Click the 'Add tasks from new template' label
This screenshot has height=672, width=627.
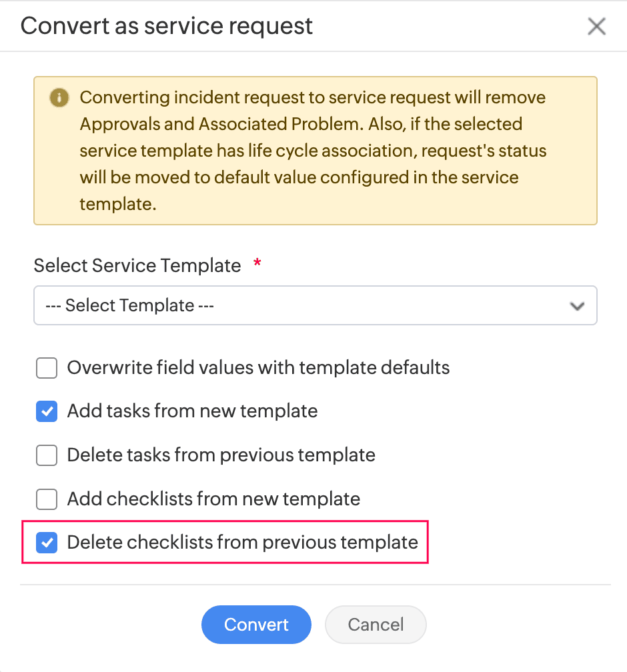(x=192, y=411)
